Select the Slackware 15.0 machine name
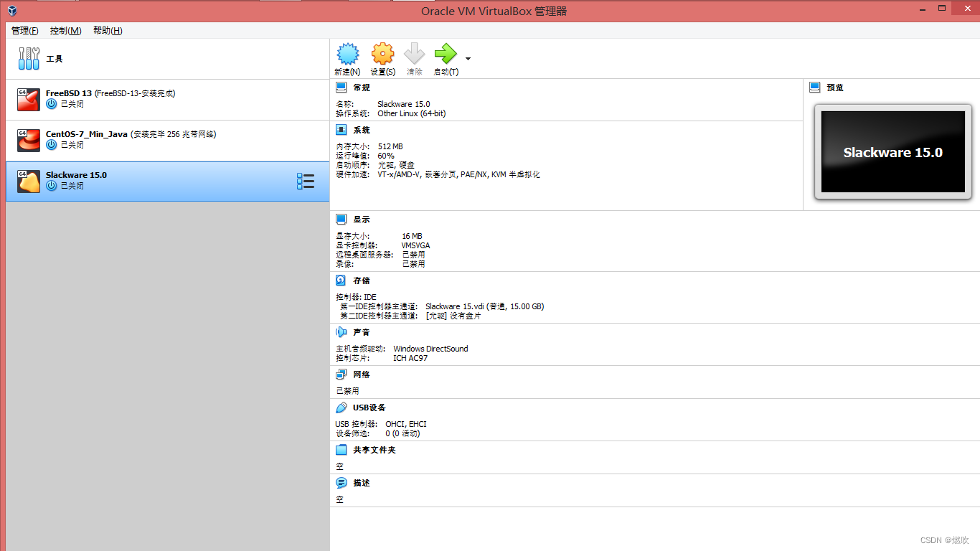980x551 pixels. pyautogui.click(x=76, y=175)
